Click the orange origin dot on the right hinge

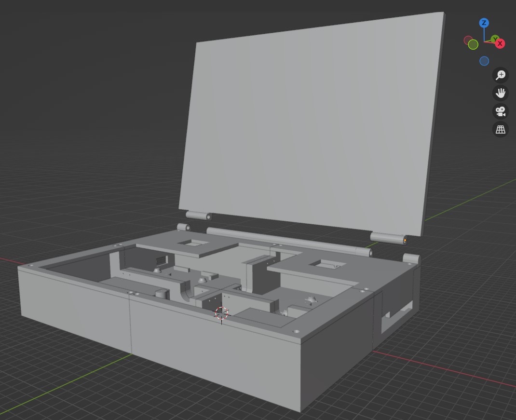click(405, 240)
